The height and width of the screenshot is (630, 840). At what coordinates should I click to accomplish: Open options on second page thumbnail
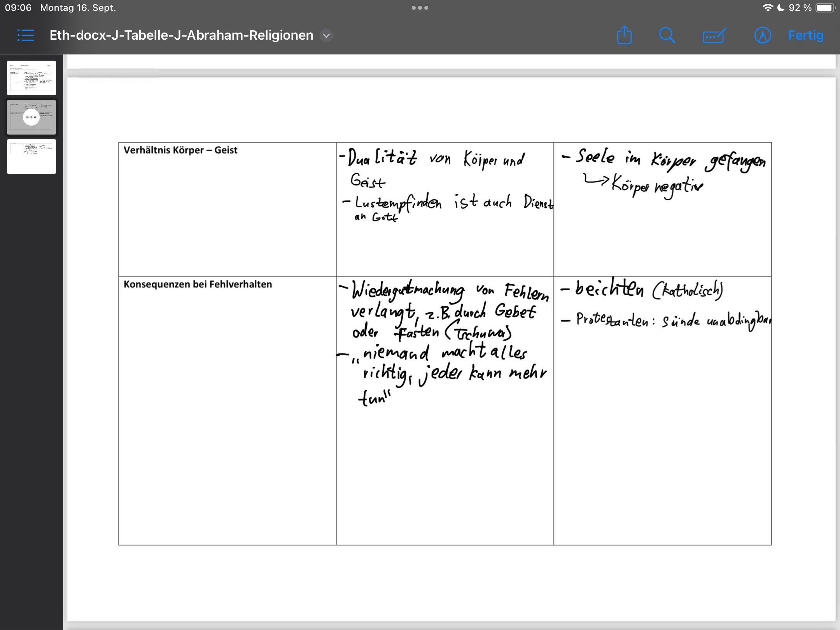(31, 117)
